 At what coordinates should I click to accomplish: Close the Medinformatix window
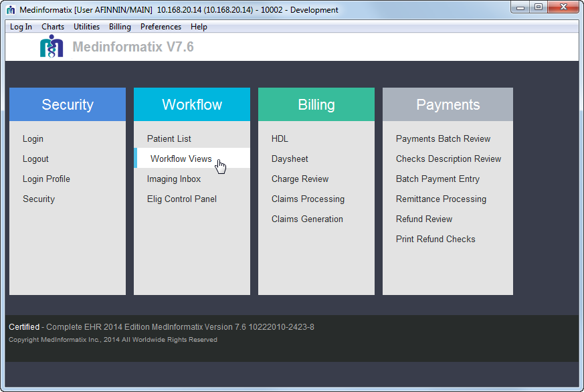563,7
